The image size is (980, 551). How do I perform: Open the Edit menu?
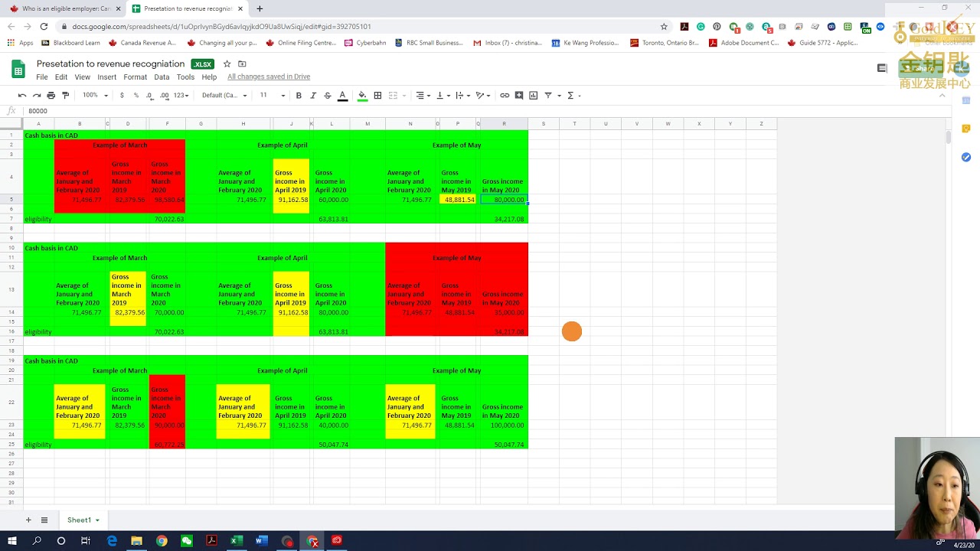pos(61,77)
